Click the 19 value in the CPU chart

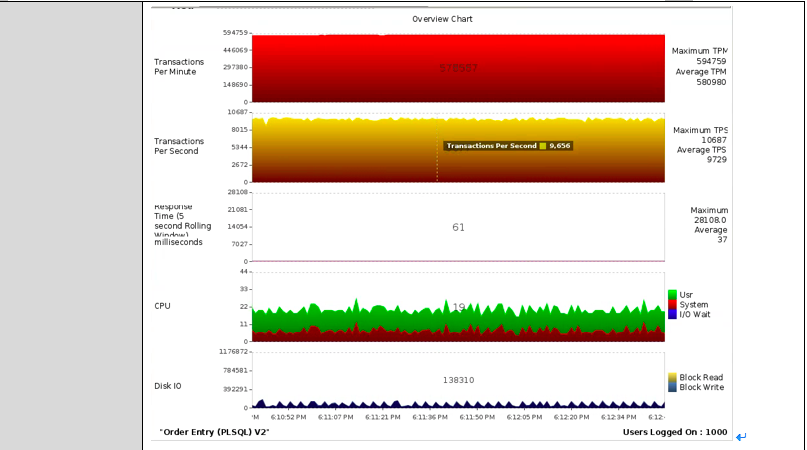(x=459, y=307)
